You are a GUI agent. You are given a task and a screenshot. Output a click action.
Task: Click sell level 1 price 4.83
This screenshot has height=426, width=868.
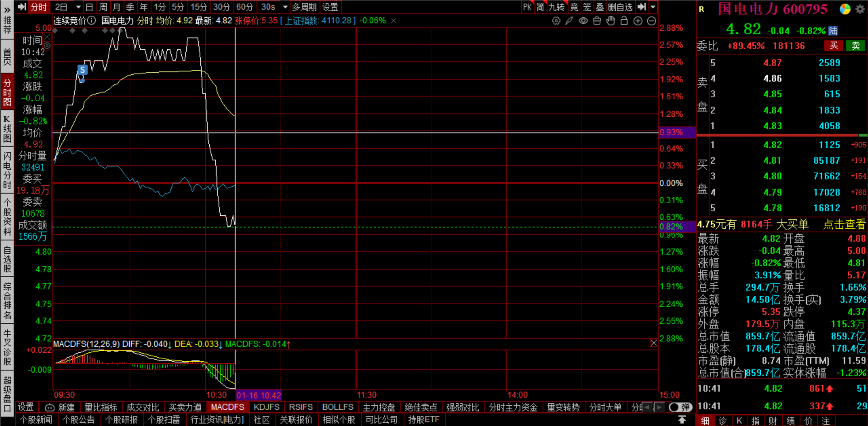[x=773, y=126]
